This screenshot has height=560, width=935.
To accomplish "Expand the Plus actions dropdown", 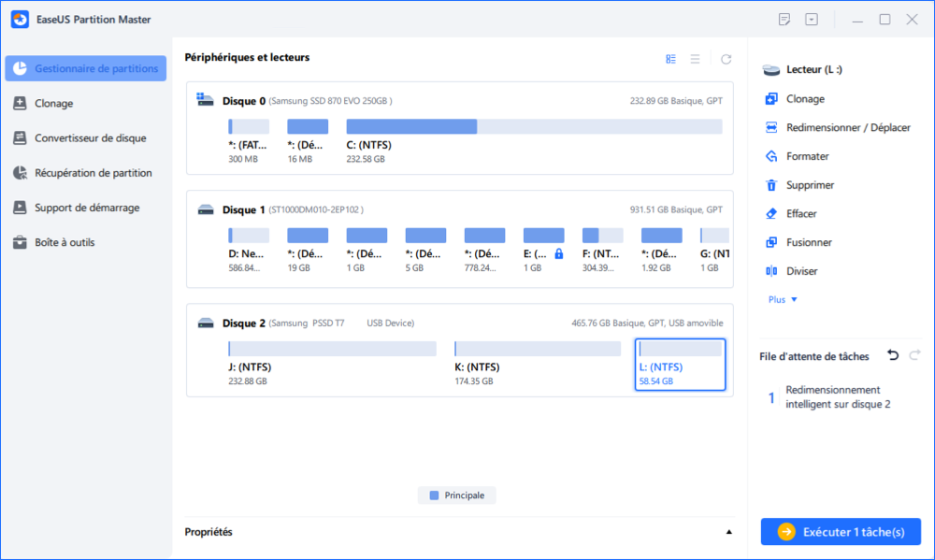I will click(x=783, y=299).
